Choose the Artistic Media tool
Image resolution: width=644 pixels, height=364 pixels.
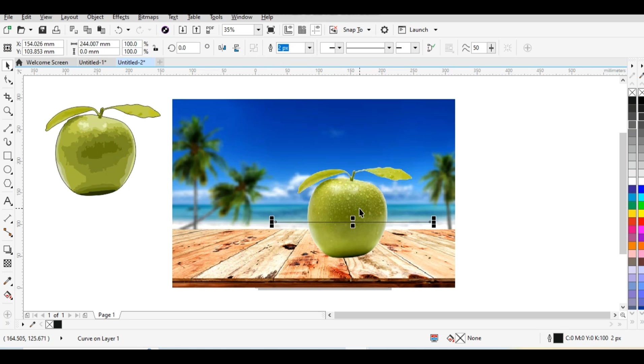click(8, 142)
